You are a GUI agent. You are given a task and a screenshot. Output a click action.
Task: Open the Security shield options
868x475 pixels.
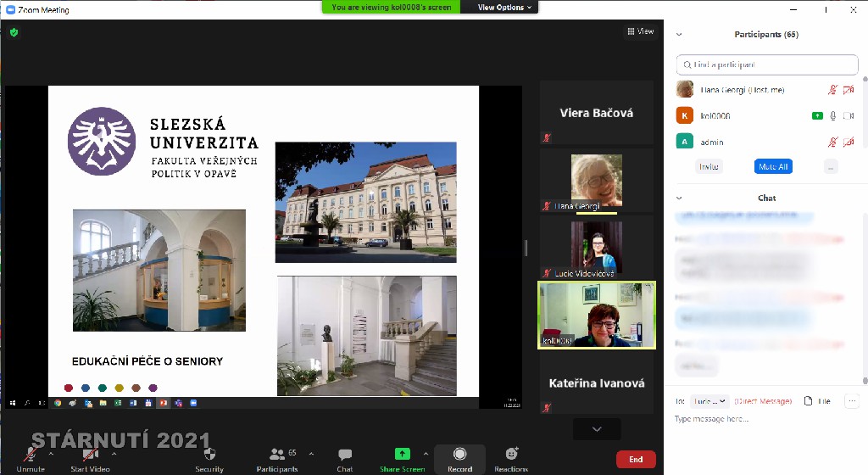(x=209, y=455)
